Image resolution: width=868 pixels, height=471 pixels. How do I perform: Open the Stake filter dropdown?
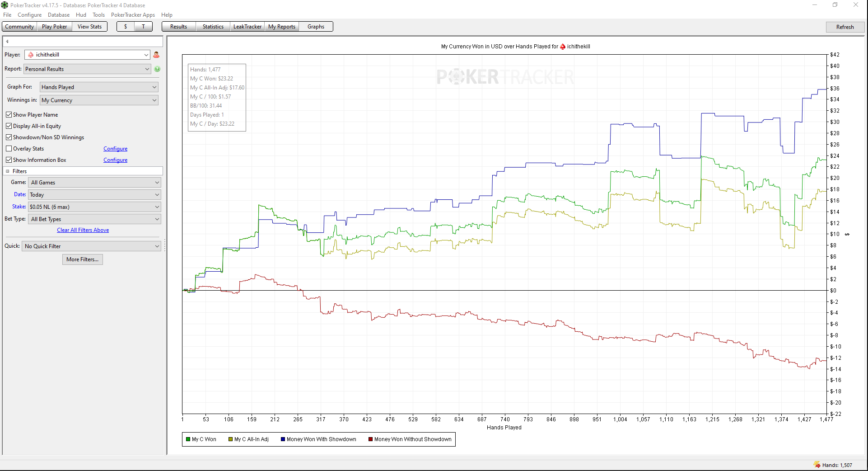pos(94,207)
